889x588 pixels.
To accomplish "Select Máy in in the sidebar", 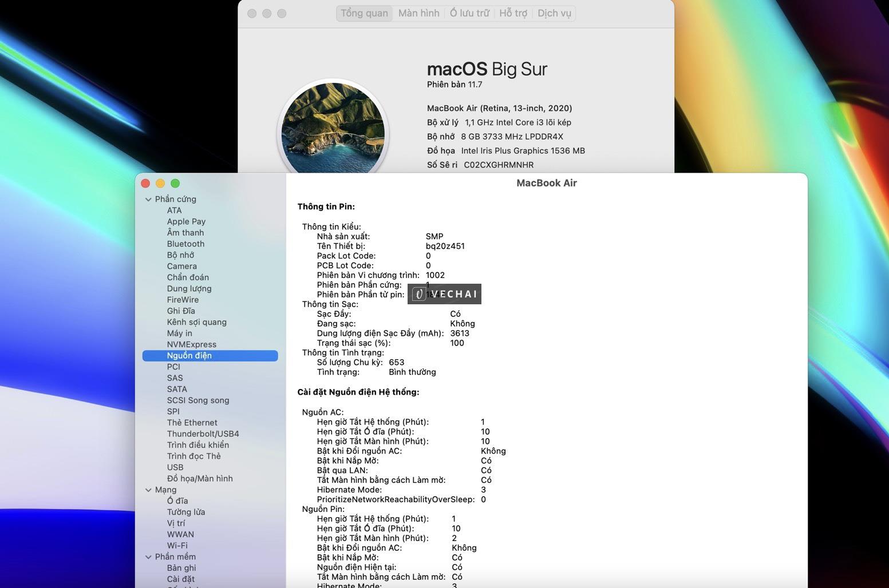I will tap(179, 333).
